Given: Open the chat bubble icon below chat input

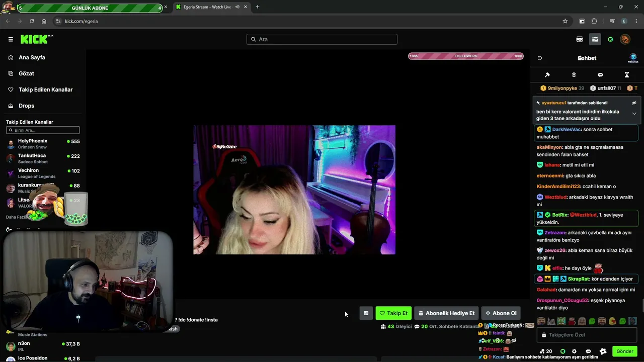Looking at the screenshot, I should (588, 351).
